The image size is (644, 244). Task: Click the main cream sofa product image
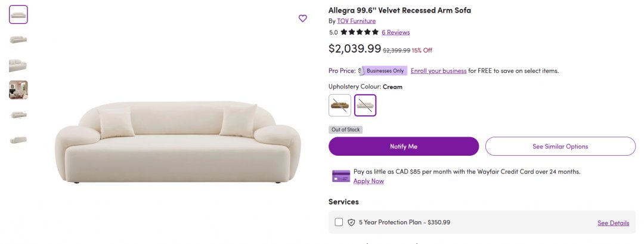click(178, 143)
